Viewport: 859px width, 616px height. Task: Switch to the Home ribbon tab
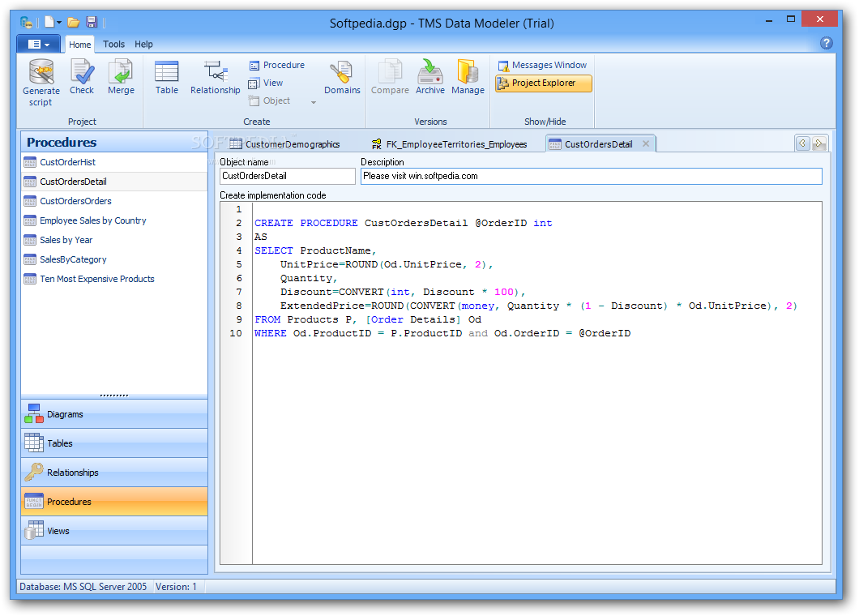(80, 45)
